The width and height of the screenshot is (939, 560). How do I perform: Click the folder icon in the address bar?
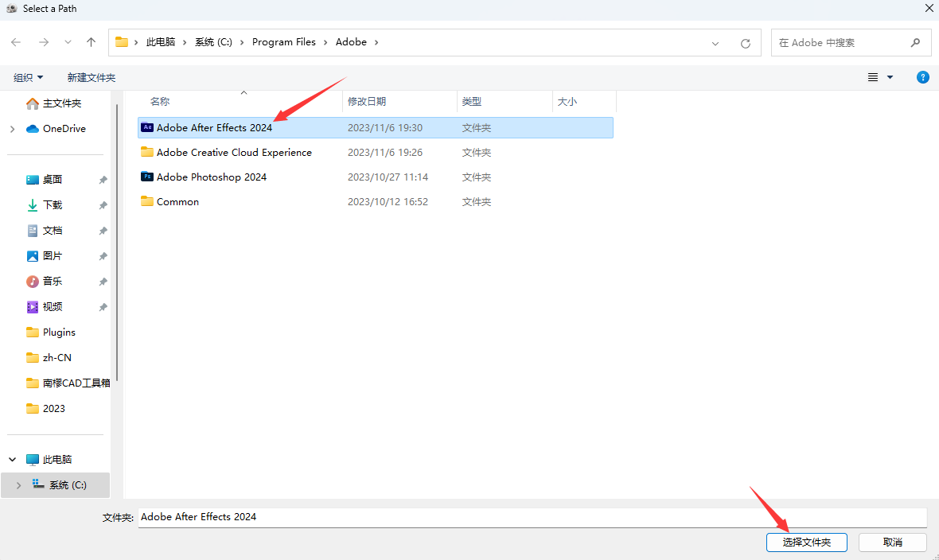(x=122, y=42)
